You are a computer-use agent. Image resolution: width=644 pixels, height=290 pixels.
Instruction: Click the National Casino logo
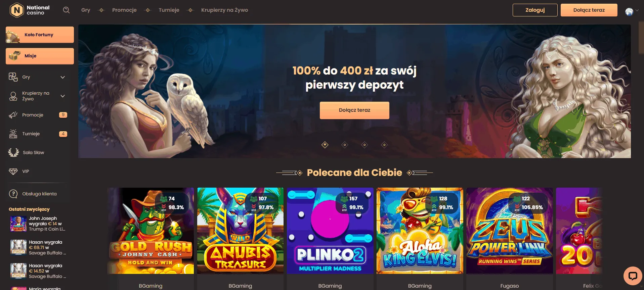[30, 10]
